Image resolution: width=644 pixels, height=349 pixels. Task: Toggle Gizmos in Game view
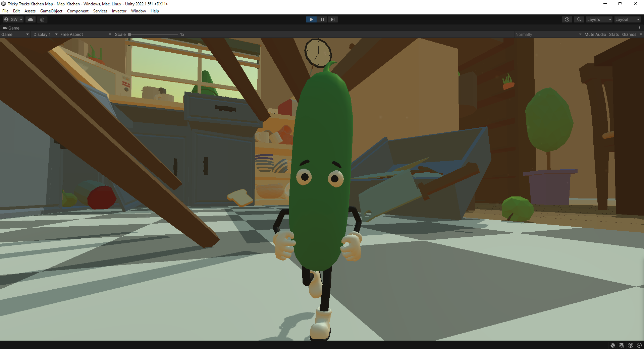click(629, 35)
